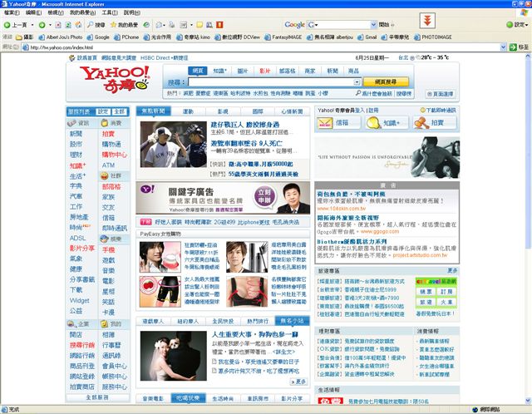
Task: Click the 網際網路 zone in status bar
Action: click(x=486, y=409)
